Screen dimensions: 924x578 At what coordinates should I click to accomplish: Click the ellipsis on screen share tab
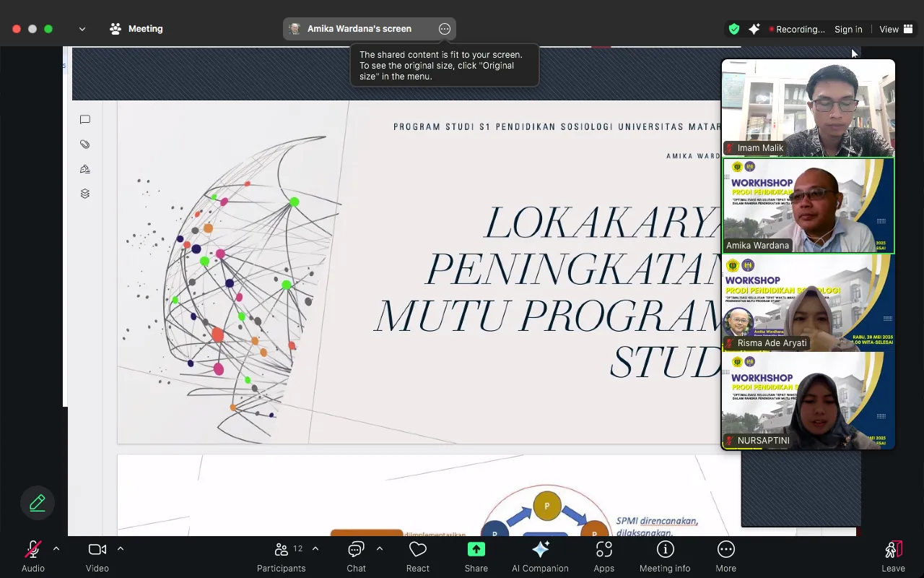(x=445, y=29)
